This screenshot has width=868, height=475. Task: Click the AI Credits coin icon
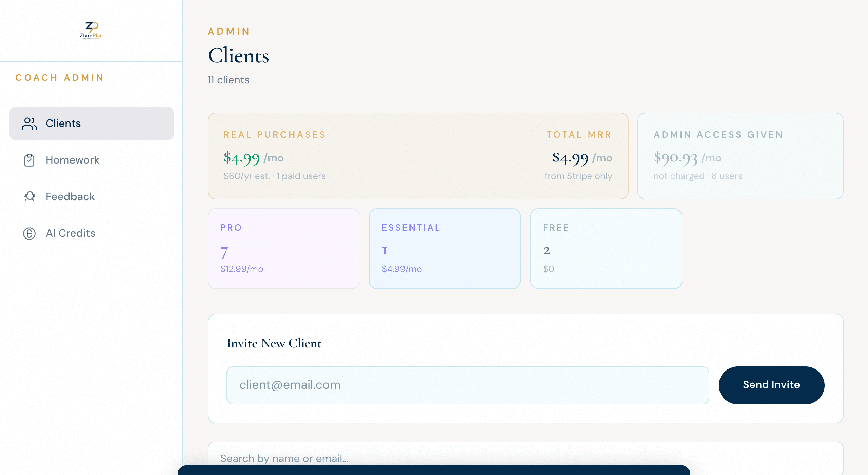pos(29,233)
